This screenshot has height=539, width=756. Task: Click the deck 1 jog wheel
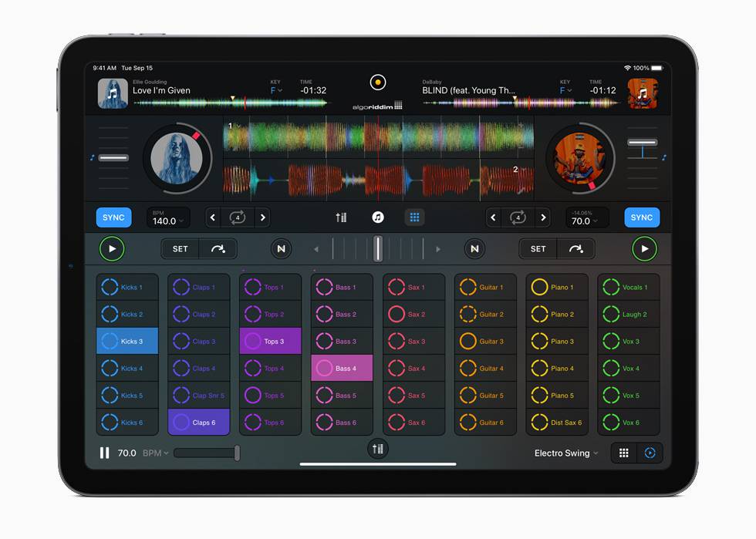[177, 158]
